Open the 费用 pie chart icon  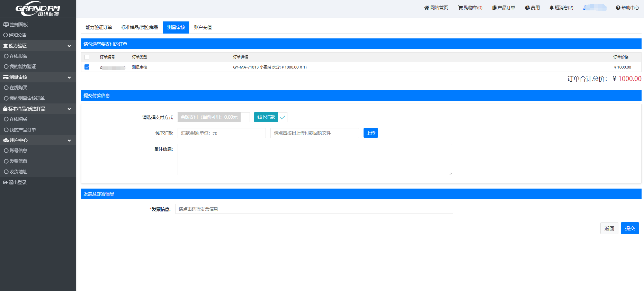(527, 8)
